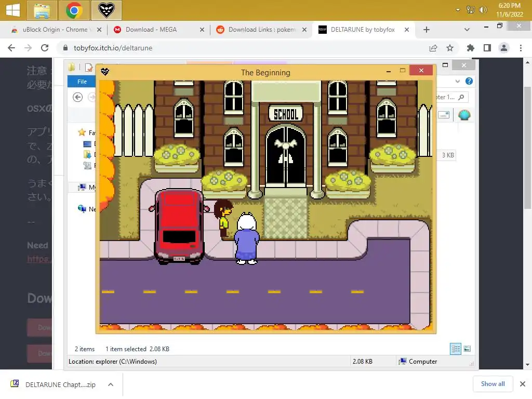Screen dimensions: 532x399
Task: Select the Deltarune heart taskbar icon
Action: click(x=106, y=10)
